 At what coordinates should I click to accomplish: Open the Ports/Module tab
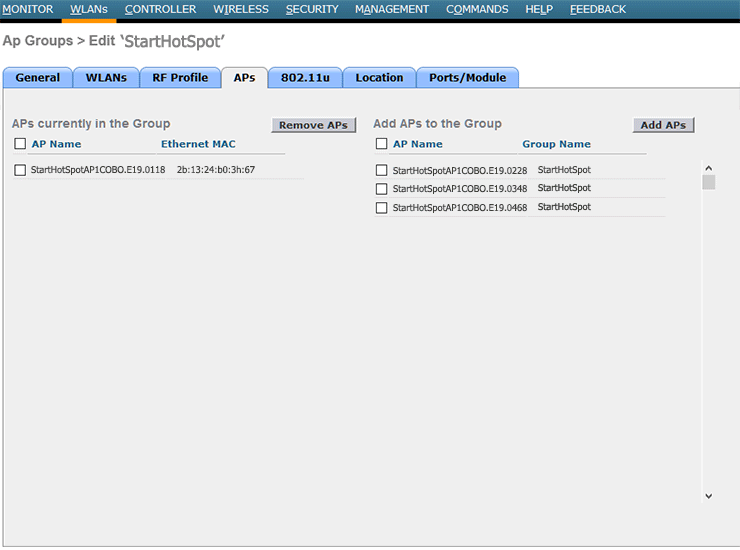click(467, 78)
